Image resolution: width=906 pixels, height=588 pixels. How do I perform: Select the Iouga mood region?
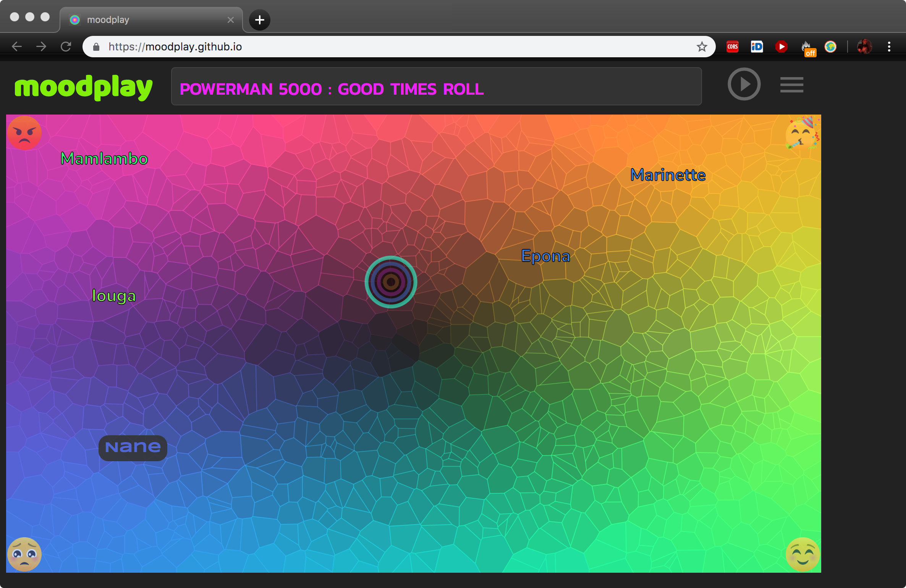pos(116,296)
